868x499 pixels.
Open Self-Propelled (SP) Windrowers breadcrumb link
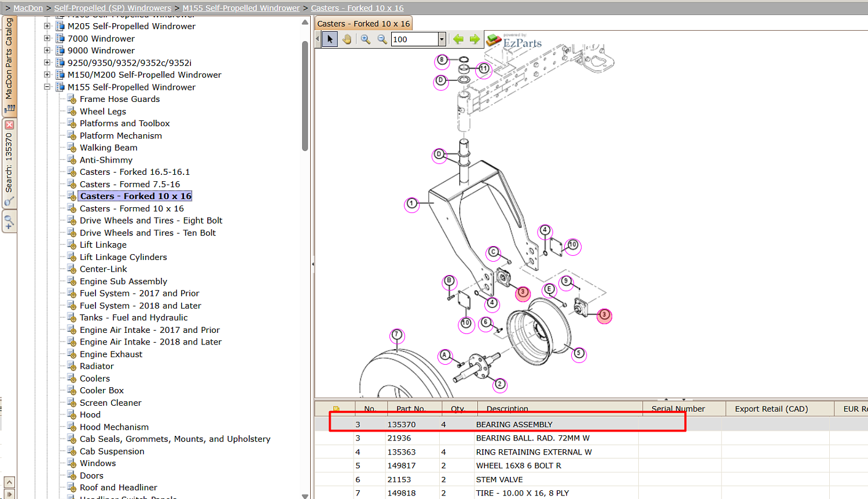point(113,8)
